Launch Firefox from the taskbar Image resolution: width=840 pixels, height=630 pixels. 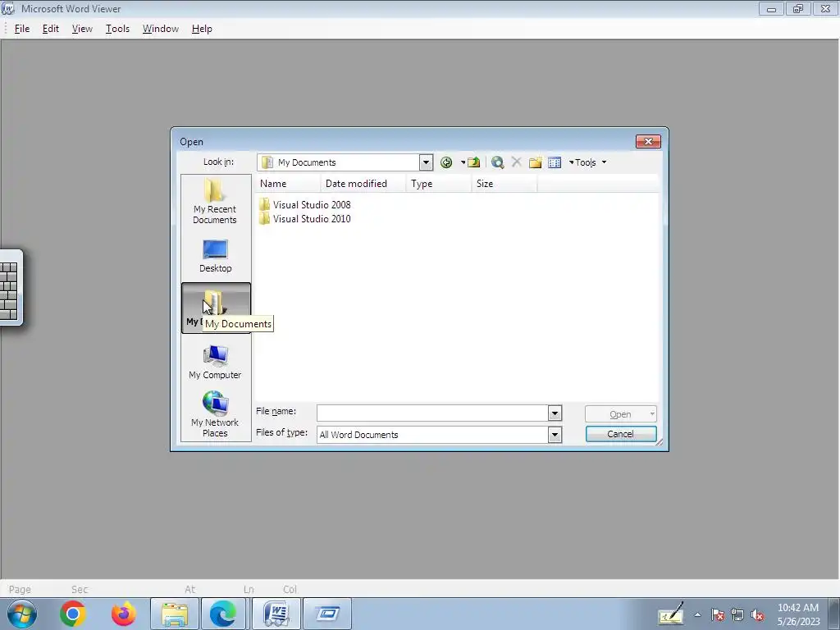pyautogui.click(x=123, y=614)
